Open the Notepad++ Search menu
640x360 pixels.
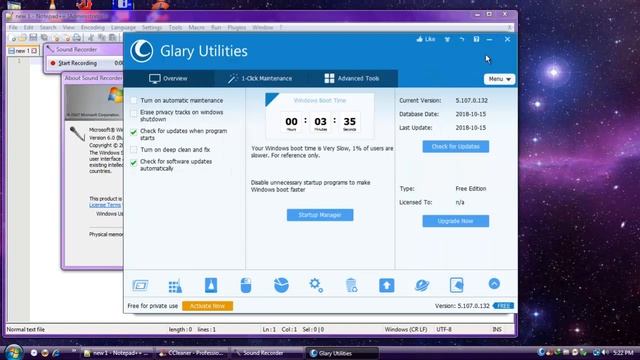coord(48,27)
